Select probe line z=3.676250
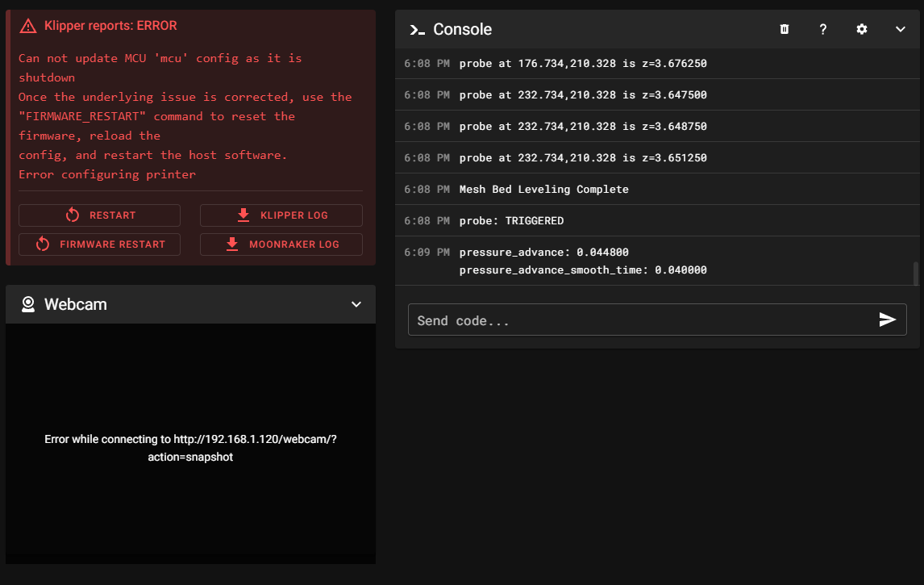Image resolution: width=924 pixels, height=585 pixels. point(657,63)
